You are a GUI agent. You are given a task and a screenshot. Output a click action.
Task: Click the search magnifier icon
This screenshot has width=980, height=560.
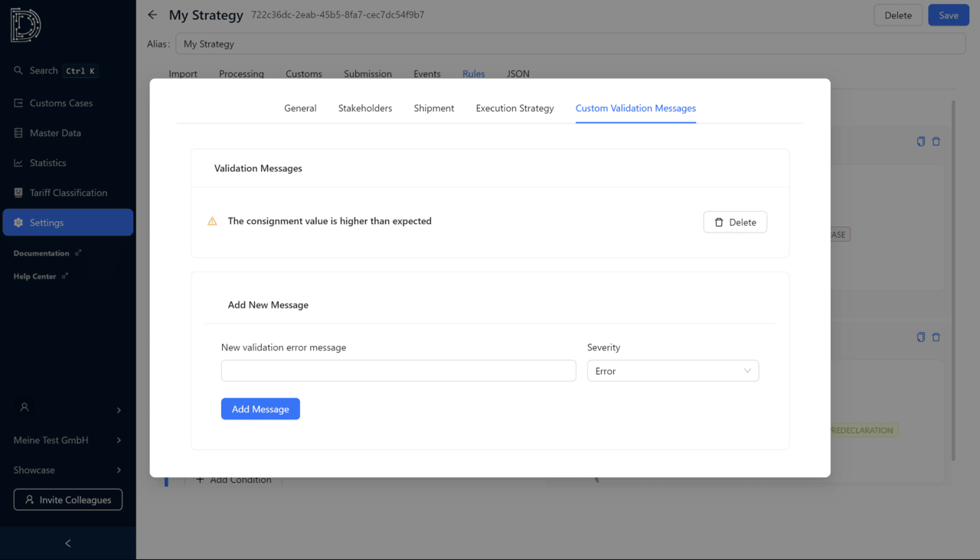(x=18, y=70)
